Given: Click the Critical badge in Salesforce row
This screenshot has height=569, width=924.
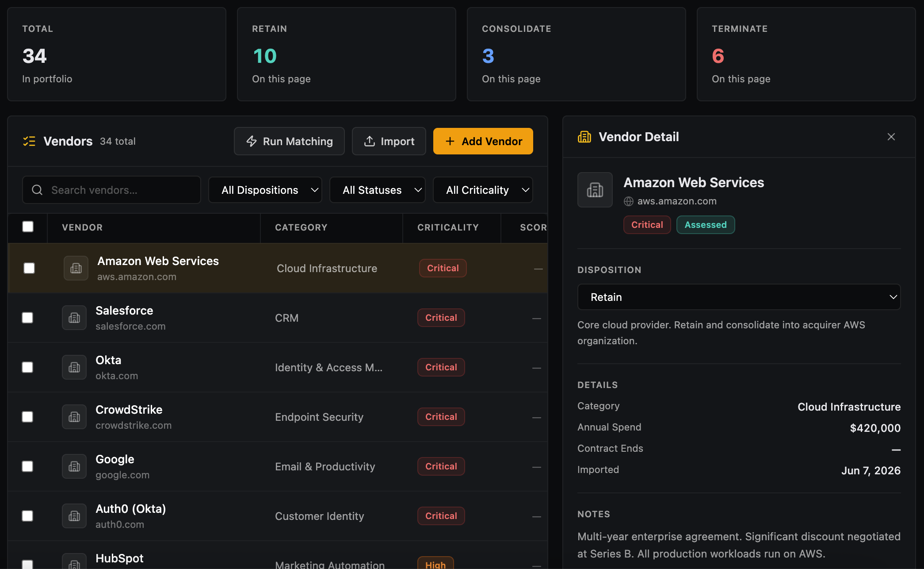Looking at the screenshot, I should pos(441,318).
